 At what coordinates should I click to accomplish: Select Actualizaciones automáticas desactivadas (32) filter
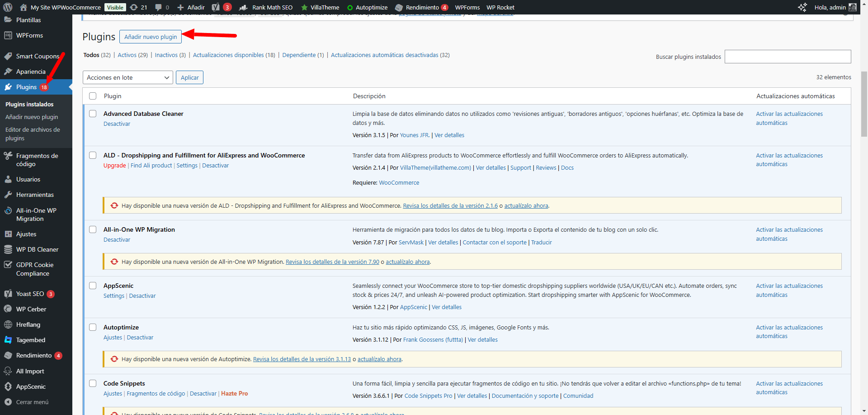[x=390, y=55]
